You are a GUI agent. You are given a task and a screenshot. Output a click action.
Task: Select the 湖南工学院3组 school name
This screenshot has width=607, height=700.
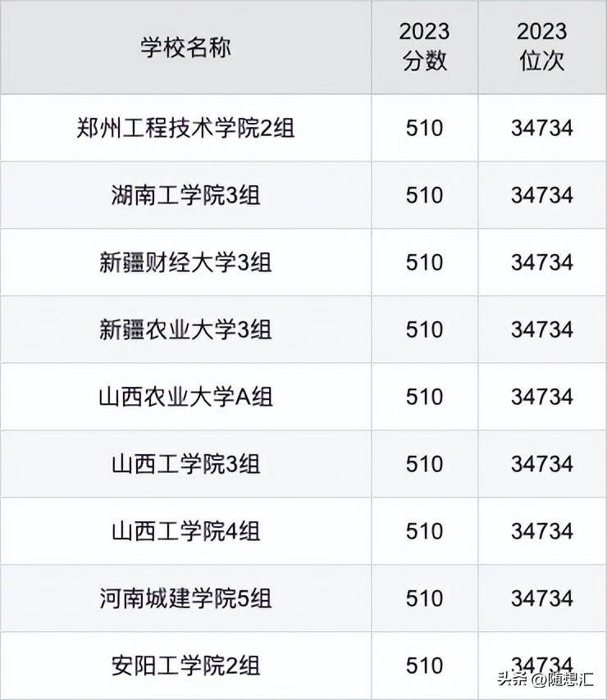tap(185, 195)
